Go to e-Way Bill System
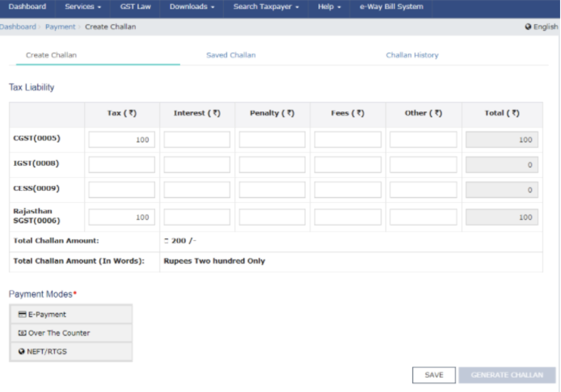Viewport: 561px width, 392px height. 391,7
